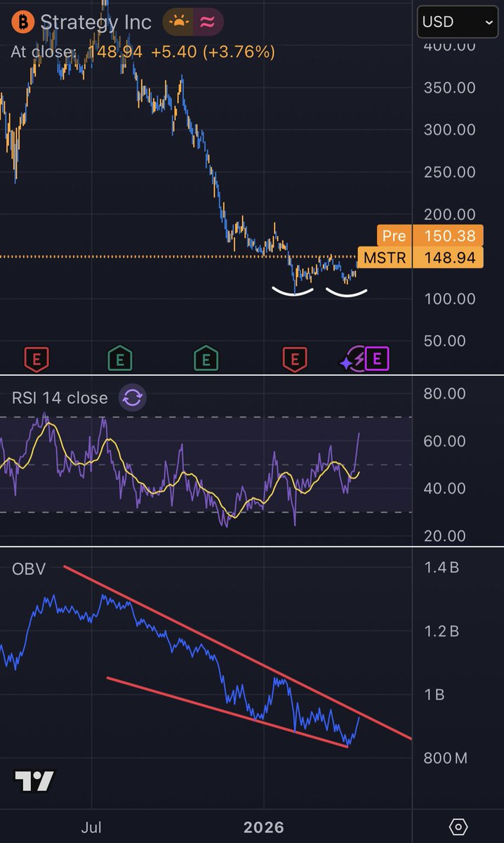Screen dimensions: 504x843
Task: Click the 250.00 price axis label
Action: click(450, 172)
